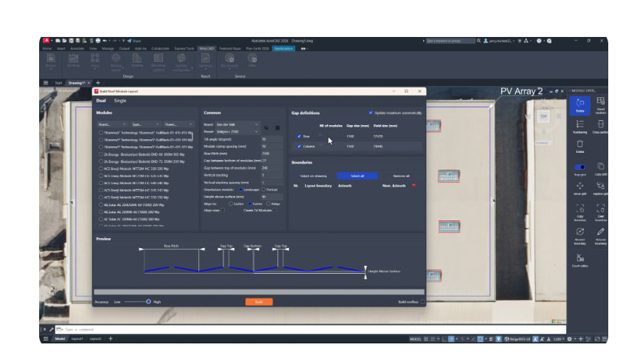This screenshot has height=364, width=631.
Task: Click the Select on drawing button
Action: (314, 176)
